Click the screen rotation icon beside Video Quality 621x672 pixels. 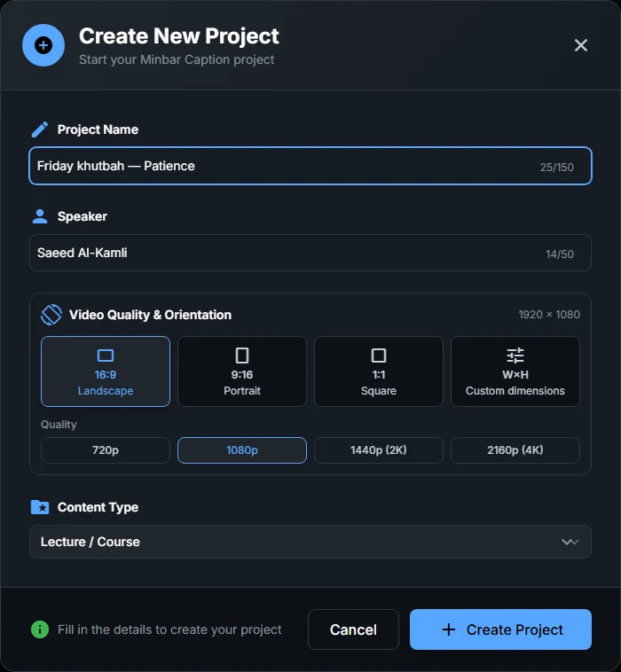tap(51, 315)
